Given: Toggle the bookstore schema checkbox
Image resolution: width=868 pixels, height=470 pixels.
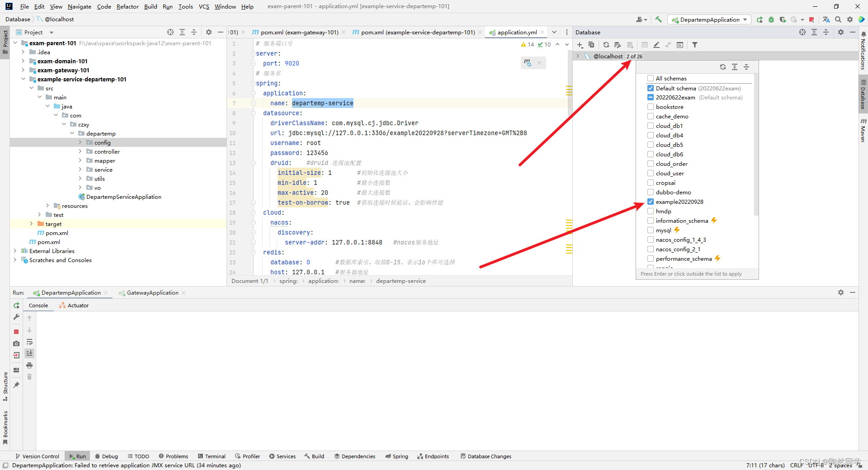Looking at the screenshot, I should [x=651, y=107].
